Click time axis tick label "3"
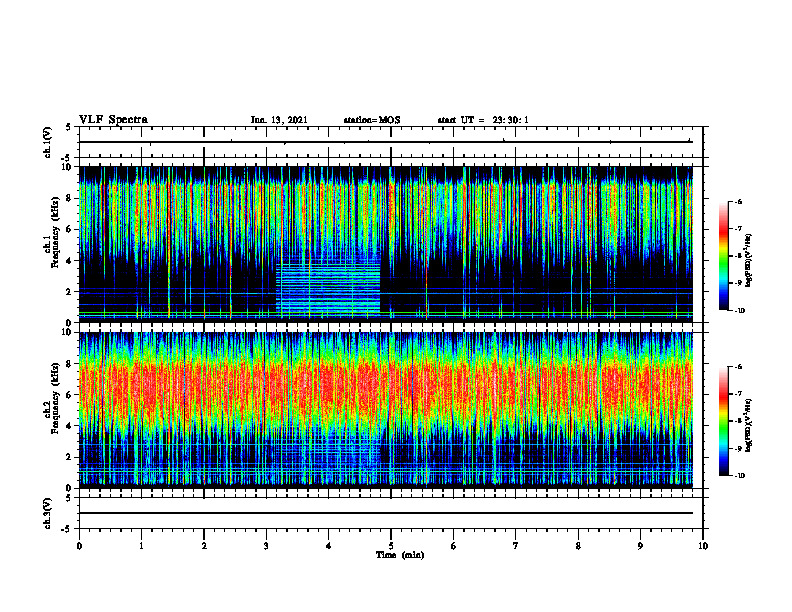 point(266,546)
